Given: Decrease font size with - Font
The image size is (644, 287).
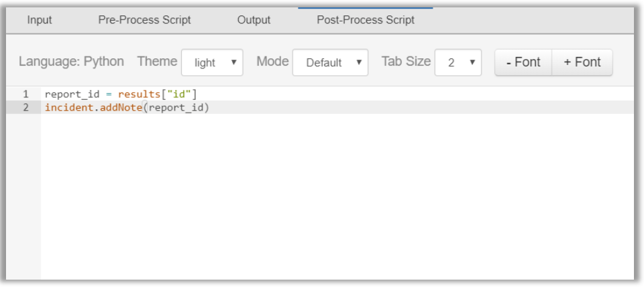Looking at the screenshot, I should [x=523, y=62].
